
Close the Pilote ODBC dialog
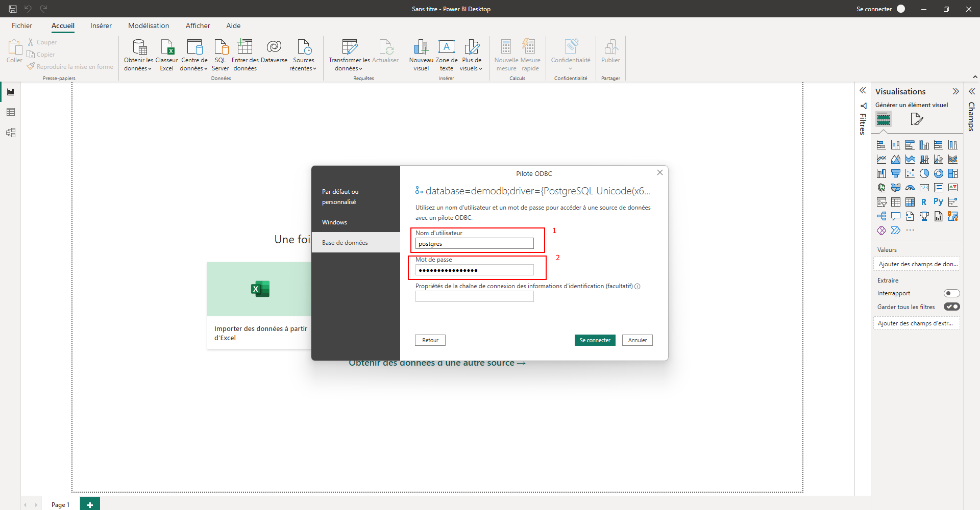coord(660,172)
